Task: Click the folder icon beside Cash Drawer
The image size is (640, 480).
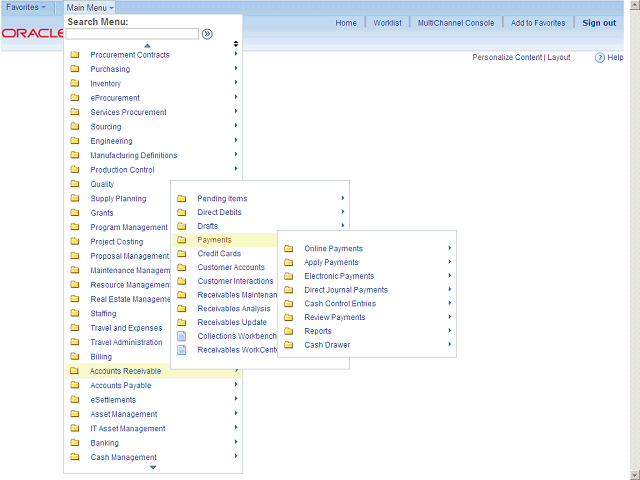Action: pos(289,345)
